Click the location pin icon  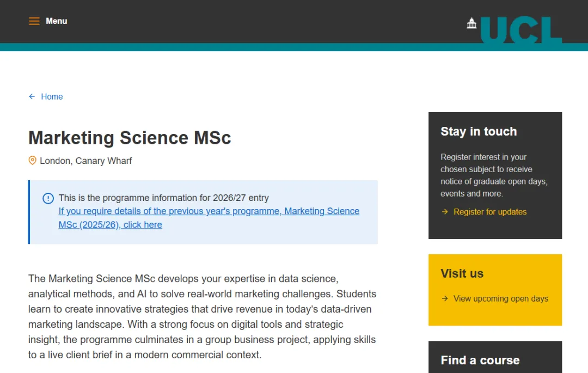click(x=33, y=161)
